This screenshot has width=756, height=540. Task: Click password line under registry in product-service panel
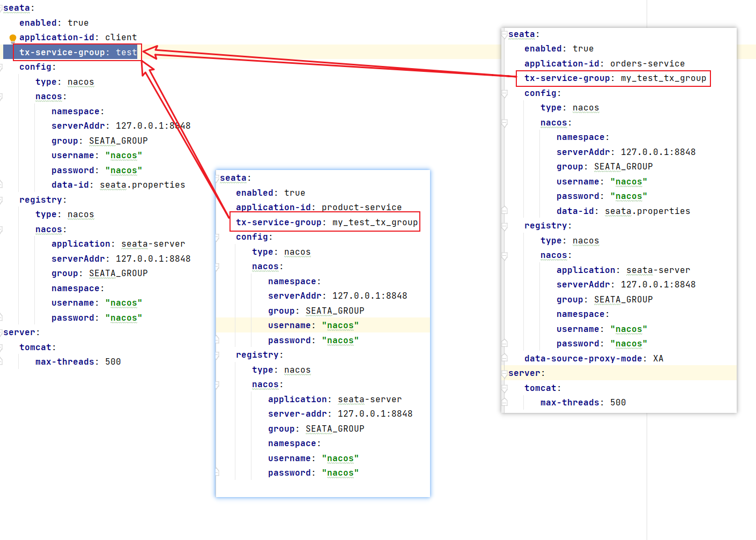[x=313, y=473]
